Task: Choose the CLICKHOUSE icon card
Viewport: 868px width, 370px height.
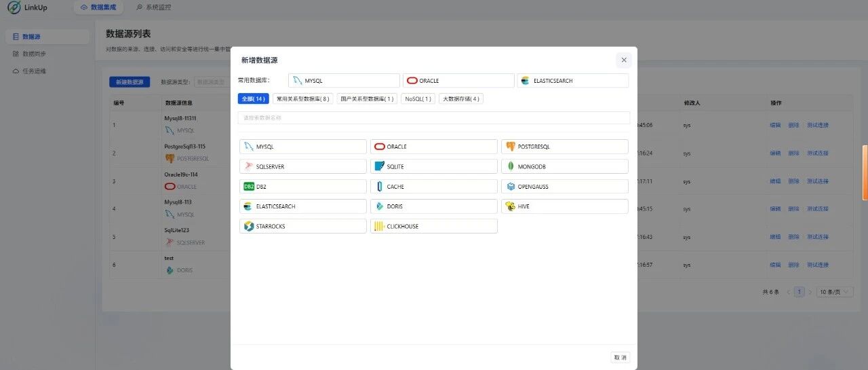Action: coord(434,226)
